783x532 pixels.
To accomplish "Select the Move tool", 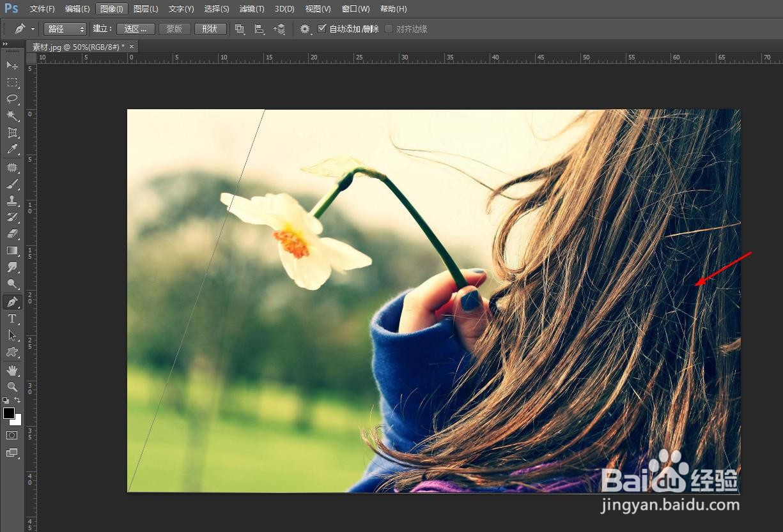I will [12, 65].
